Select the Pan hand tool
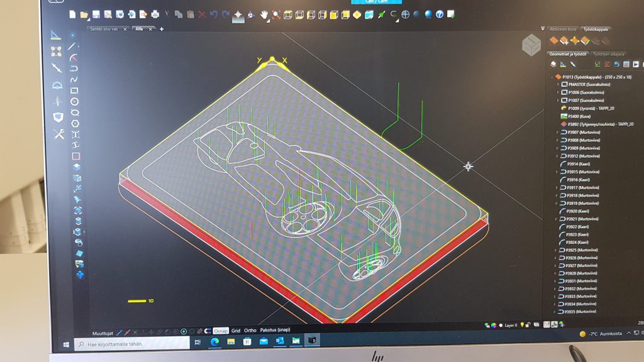 click(x=265, y=14)
